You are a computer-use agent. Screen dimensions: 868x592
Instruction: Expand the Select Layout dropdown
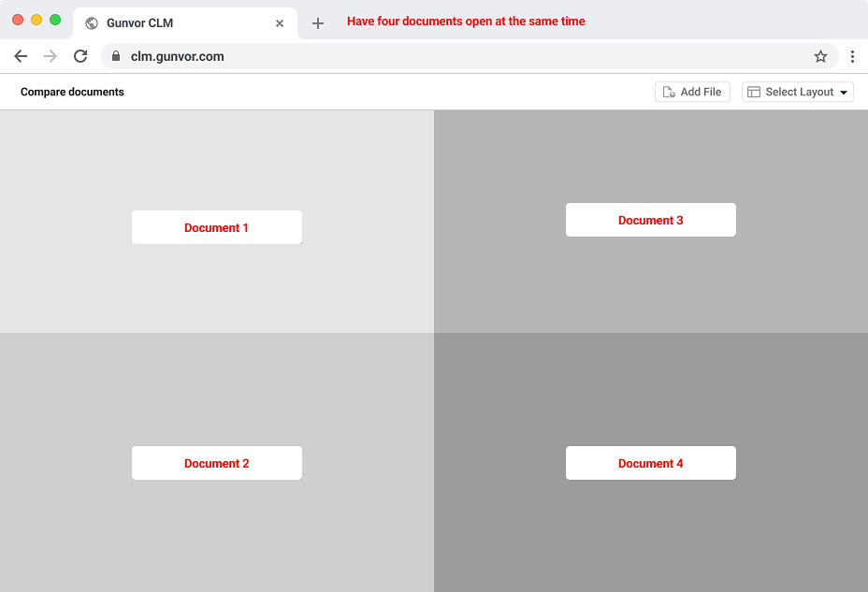[x=798, y=92]
